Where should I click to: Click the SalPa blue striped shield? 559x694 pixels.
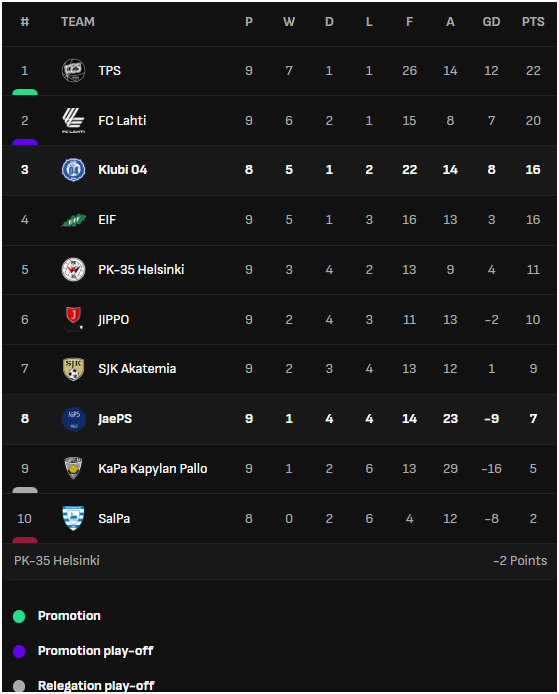pyautogui.click(x=73, y=518)
